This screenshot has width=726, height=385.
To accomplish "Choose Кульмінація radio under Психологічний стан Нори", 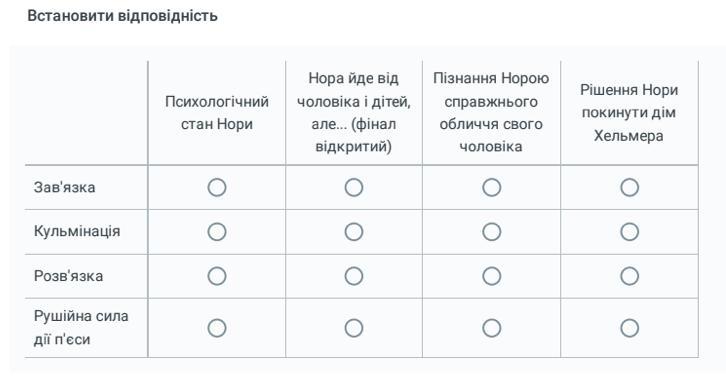I will (x=217, y=232).
